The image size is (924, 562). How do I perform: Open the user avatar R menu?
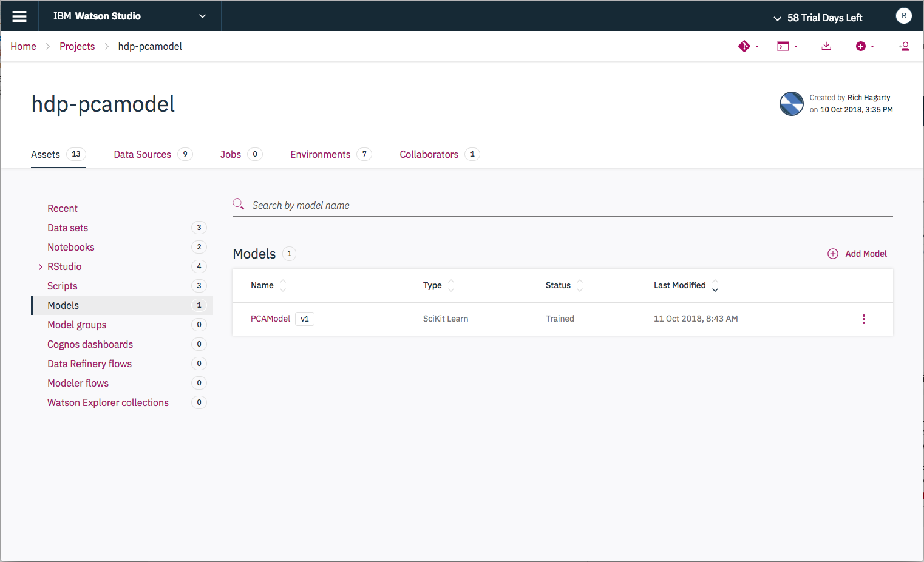[x=903, y=16]
